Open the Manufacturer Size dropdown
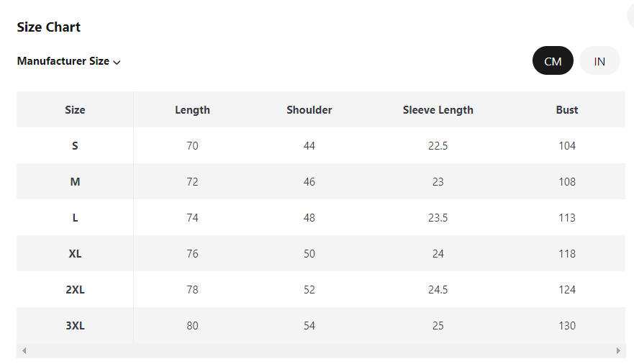The height and width of the screenshot is (364, 634). point(63,61)
